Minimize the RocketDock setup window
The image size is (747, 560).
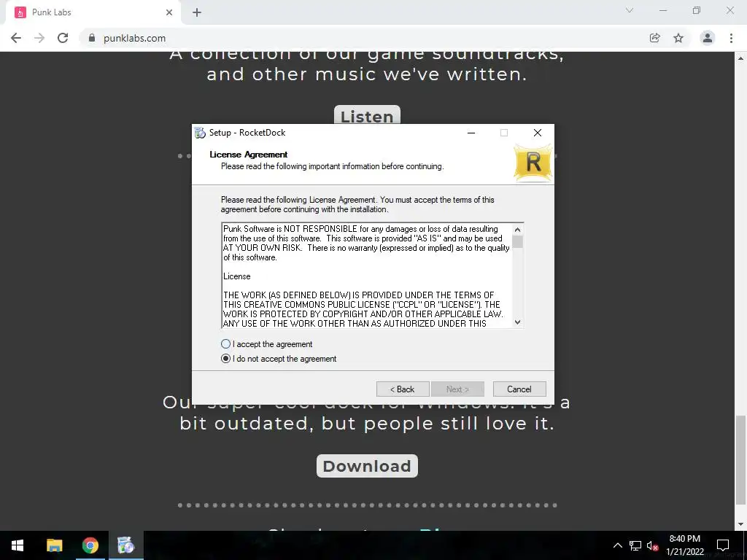pos(471,133)
